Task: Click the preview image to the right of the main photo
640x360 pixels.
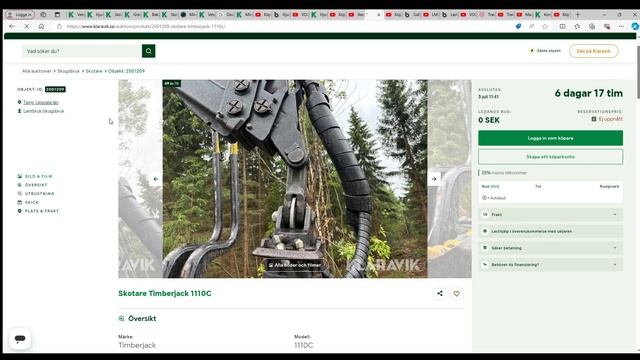Action: click(x=449, y=179)
